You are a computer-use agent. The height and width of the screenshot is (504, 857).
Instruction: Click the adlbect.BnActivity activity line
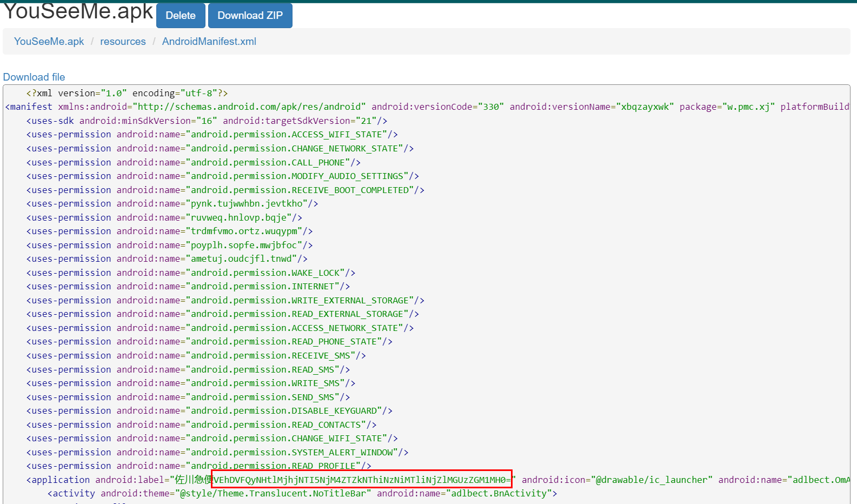click(302, 494)
